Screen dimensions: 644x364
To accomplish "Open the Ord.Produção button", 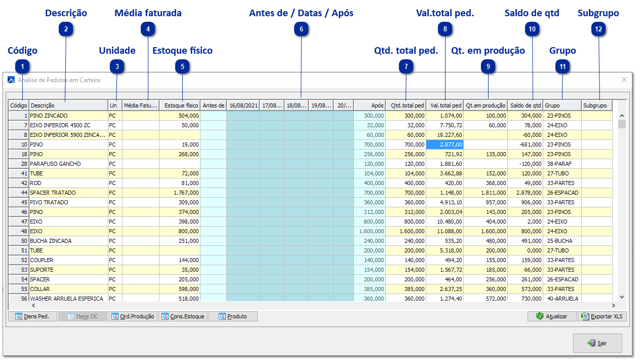I will [133, 316].
